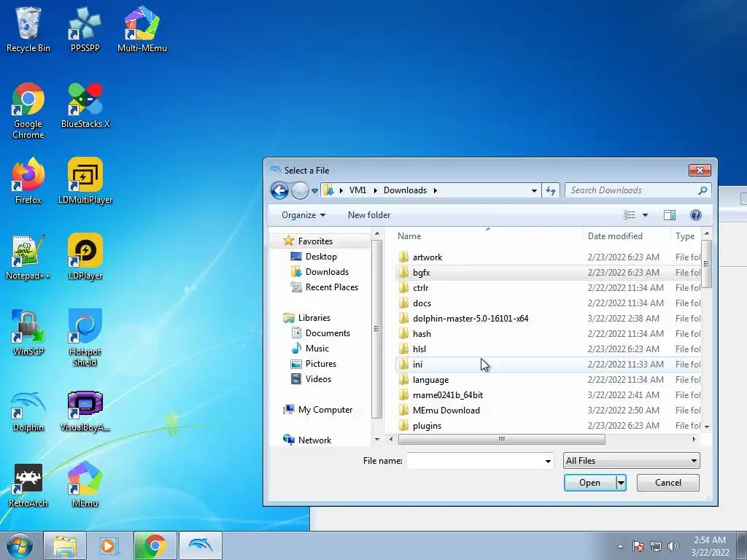Select the Notepad++ desktop shortcut

pos(28,257)
